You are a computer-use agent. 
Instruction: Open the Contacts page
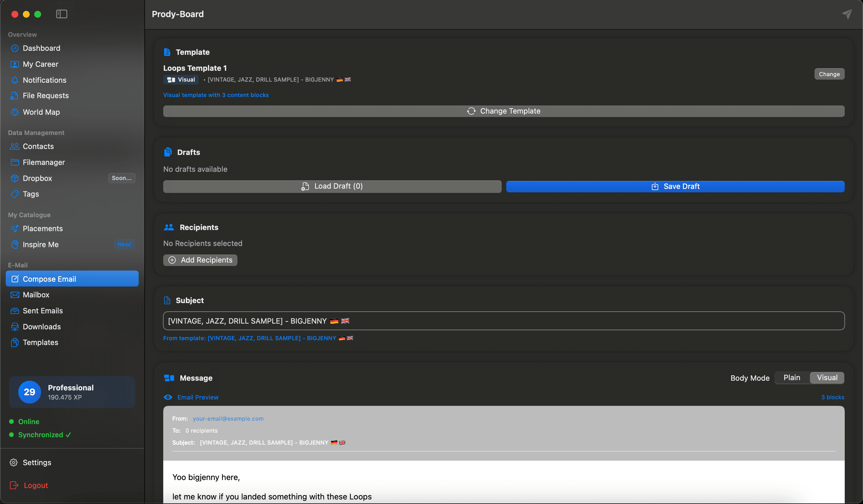click(38, 146)
